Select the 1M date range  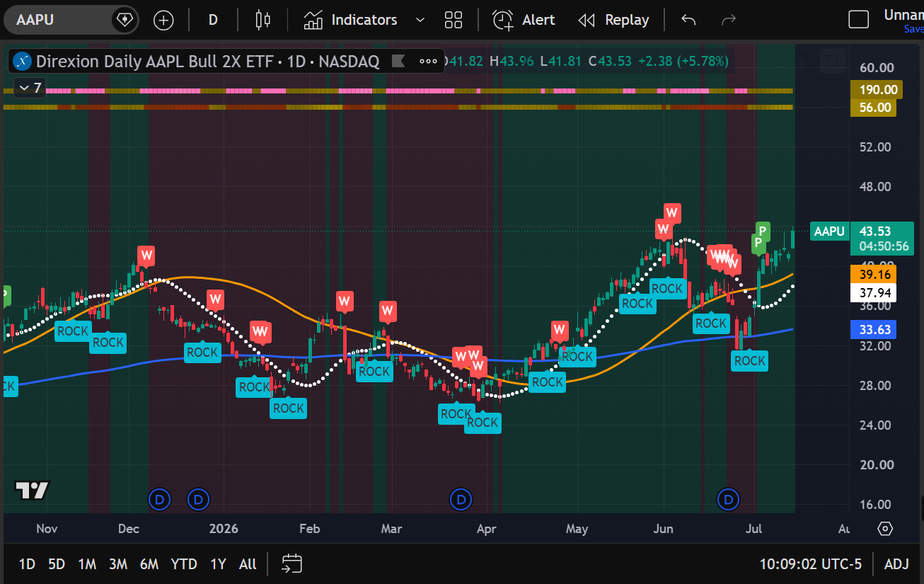(x=87, y=564)
